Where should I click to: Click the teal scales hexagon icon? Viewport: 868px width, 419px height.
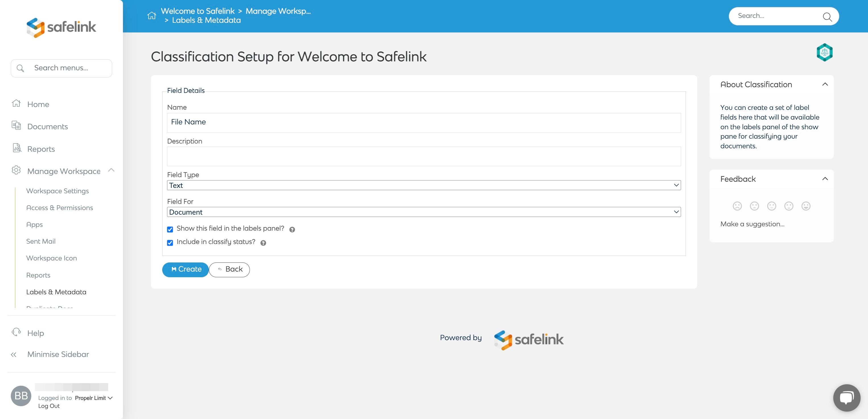click(x=824, y=52)
